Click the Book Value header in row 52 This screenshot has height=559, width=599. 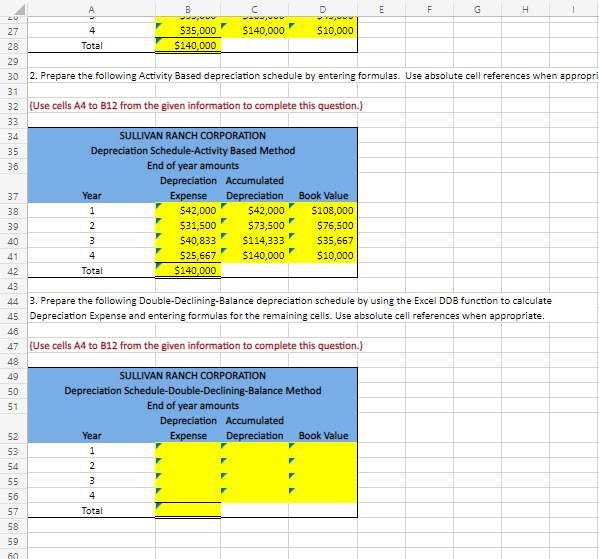click(x=323, y=436)
